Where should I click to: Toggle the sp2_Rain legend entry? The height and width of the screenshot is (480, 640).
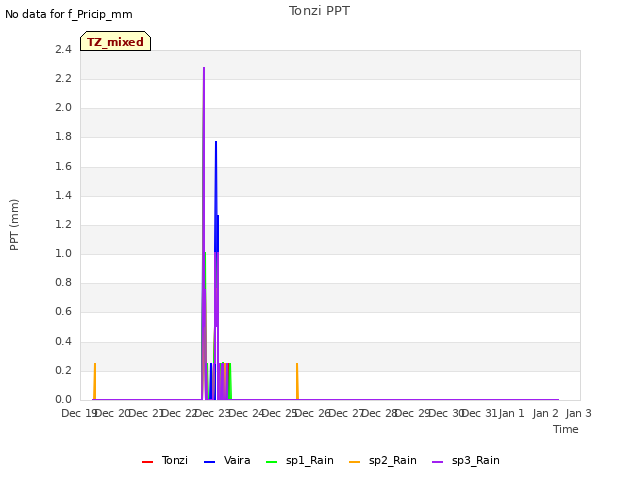point(383,460)
